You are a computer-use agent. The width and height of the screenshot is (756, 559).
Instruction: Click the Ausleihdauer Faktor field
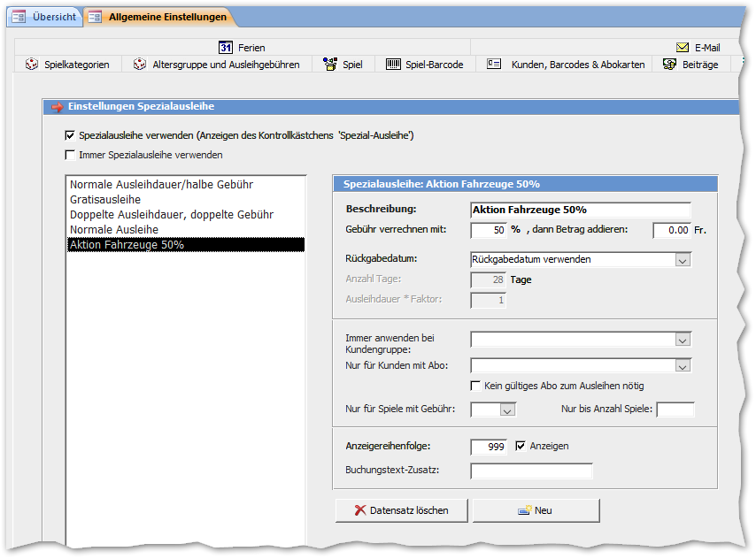point(488,300)
